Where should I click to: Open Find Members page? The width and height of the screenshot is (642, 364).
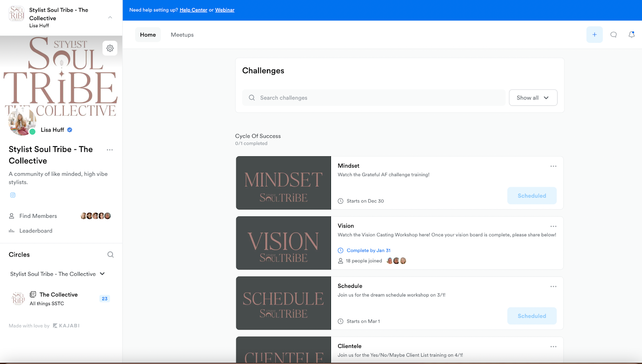(38, 216)
